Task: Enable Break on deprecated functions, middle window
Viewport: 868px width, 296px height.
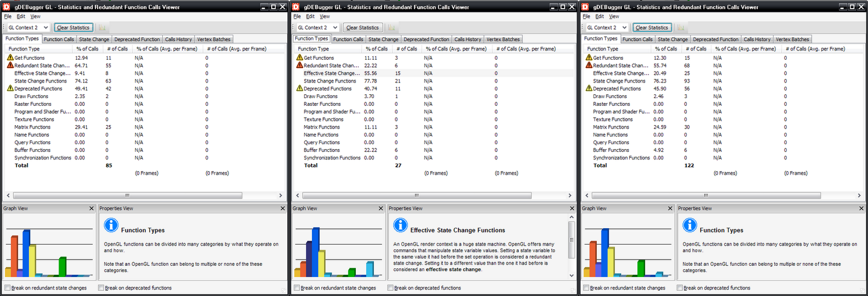Action: (391, 288)
